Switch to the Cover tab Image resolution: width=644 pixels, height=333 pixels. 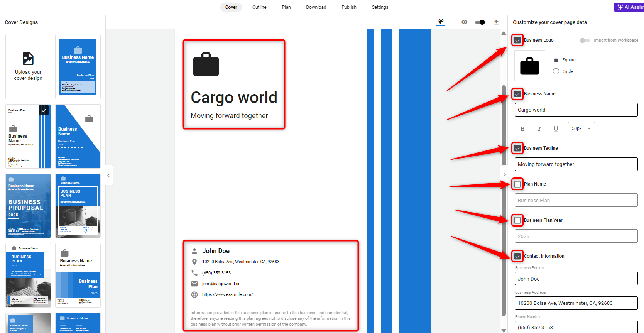(x=231, y=7)
